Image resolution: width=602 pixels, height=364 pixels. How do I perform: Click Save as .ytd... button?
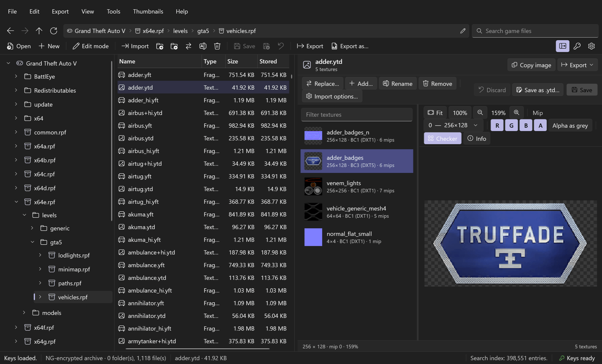click(x=538, y=90)
